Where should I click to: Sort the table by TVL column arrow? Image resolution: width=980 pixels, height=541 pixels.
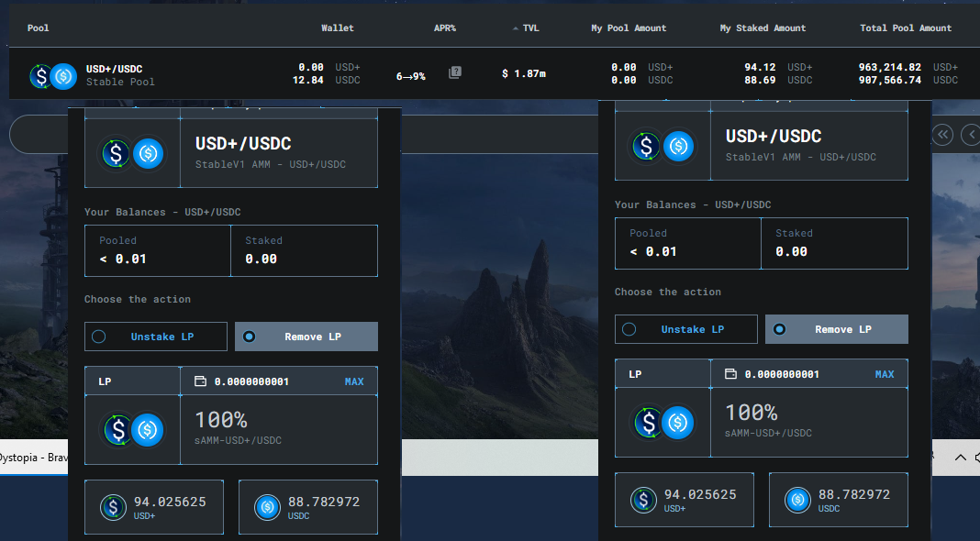coord(516,28)
